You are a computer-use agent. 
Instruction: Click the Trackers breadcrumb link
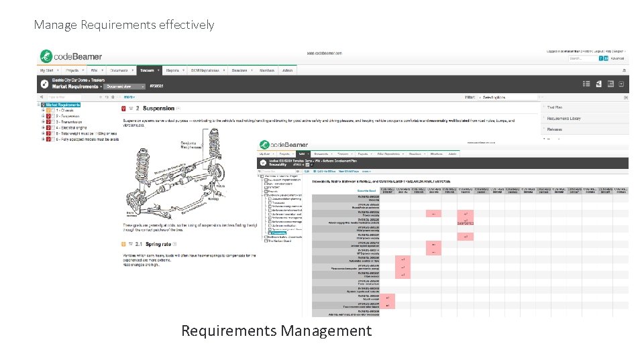click(98, 80)
